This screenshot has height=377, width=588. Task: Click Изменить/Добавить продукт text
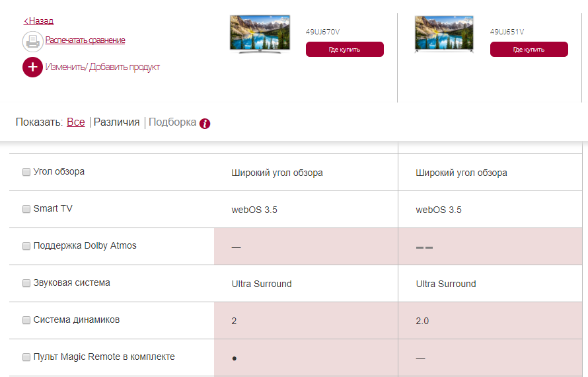click(102, 67)
